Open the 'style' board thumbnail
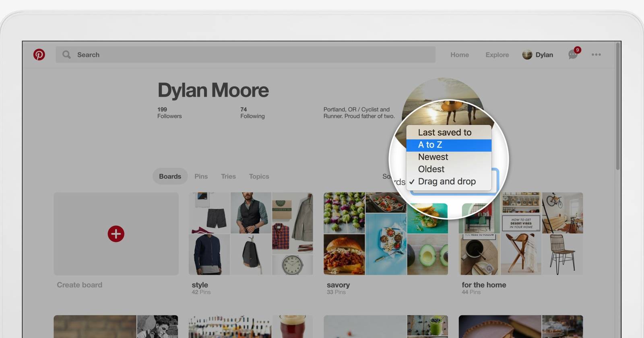 (251, 234)
